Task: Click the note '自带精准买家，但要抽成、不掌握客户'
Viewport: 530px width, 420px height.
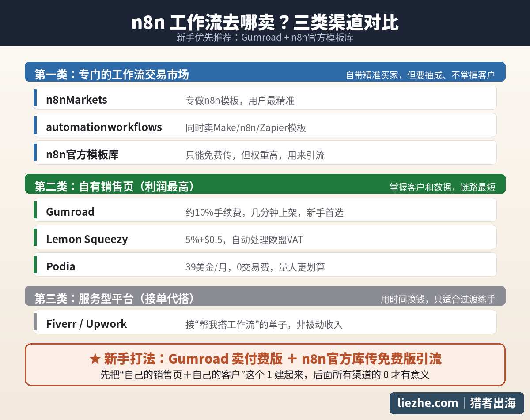Action: (420, 75)
